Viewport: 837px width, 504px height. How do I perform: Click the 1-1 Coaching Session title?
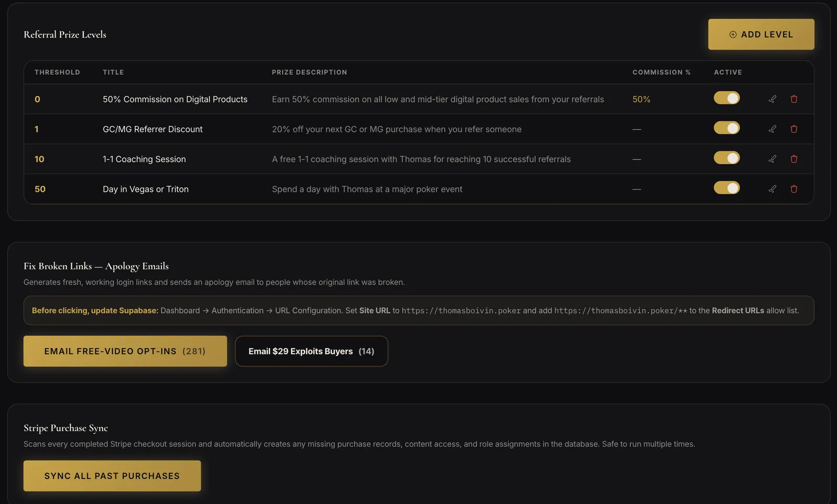144,159
